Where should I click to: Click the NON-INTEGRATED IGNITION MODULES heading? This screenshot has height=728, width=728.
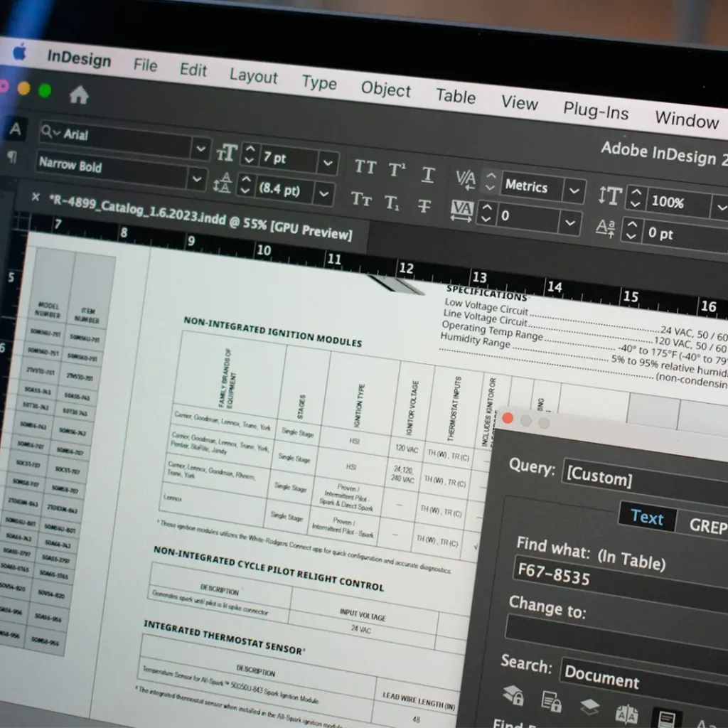click(272, 331)
